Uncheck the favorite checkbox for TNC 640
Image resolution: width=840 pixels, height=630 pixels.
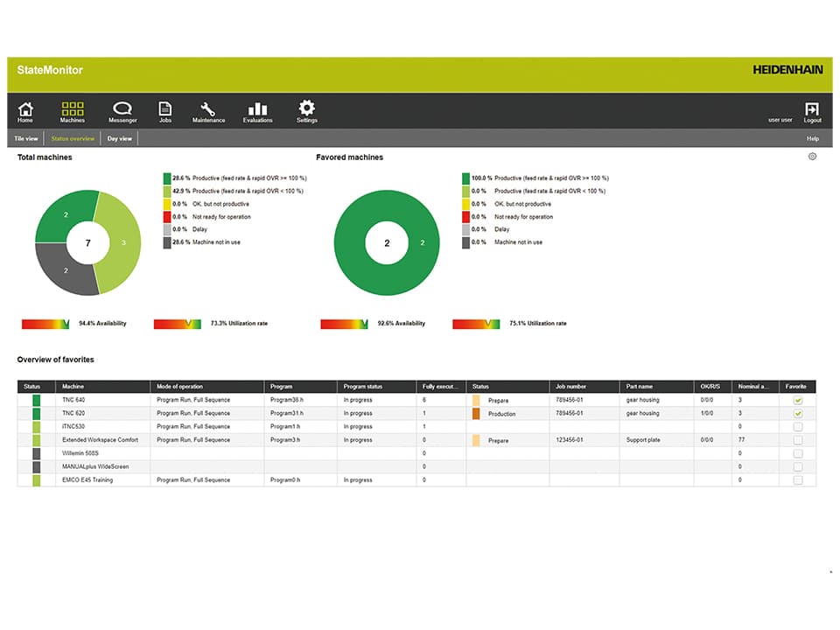797,400
